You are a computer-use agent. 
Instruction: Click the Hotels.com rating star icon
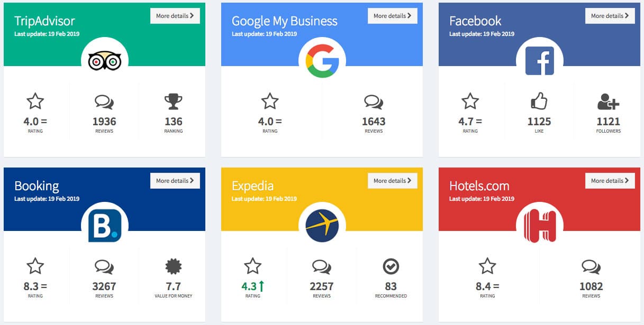point(487,266)
